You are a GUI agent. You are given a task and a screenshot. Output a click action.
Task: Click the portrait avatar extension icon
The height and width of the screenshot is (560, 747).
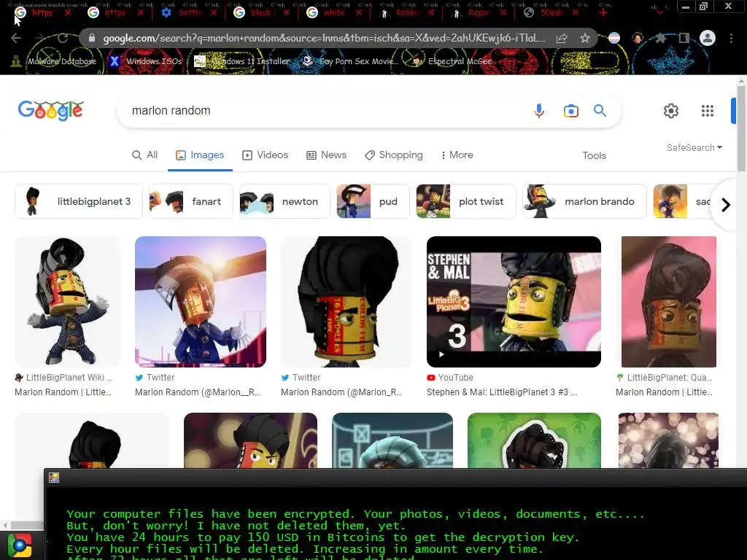tap(638, 38)
